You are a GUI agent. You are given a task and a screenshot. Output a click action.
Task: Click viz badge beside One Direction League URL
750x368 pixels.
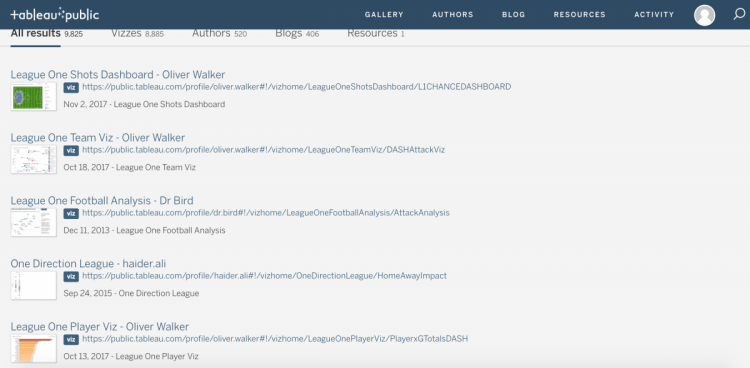71,277
